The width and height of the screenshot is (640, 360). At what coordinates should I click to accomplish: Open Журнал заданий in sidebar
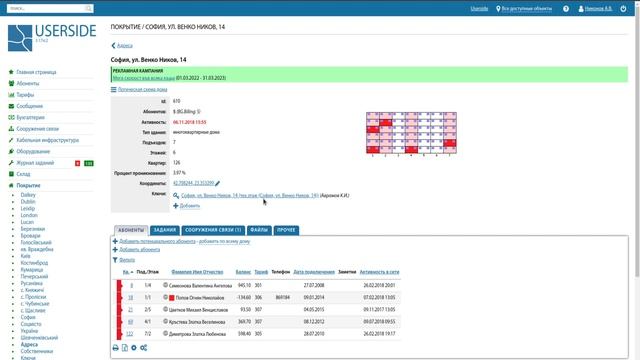[35, 163]
